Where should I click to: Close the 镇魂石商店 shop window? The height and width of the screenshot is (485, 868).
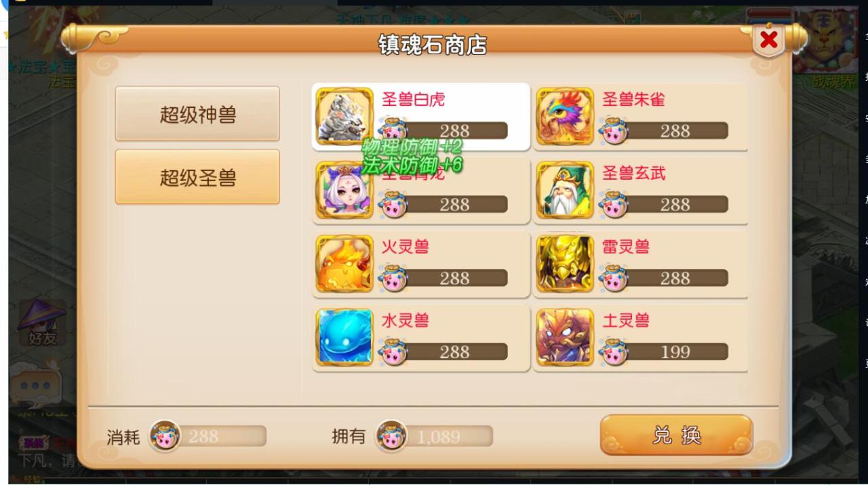pyautogui.click(x=768, y=40)
